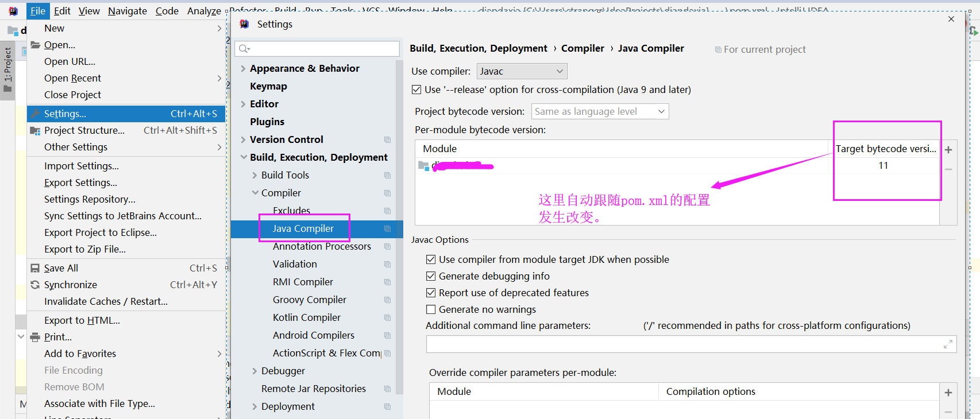Open the 1: Project side tool window tab

(x=7, y=69)
